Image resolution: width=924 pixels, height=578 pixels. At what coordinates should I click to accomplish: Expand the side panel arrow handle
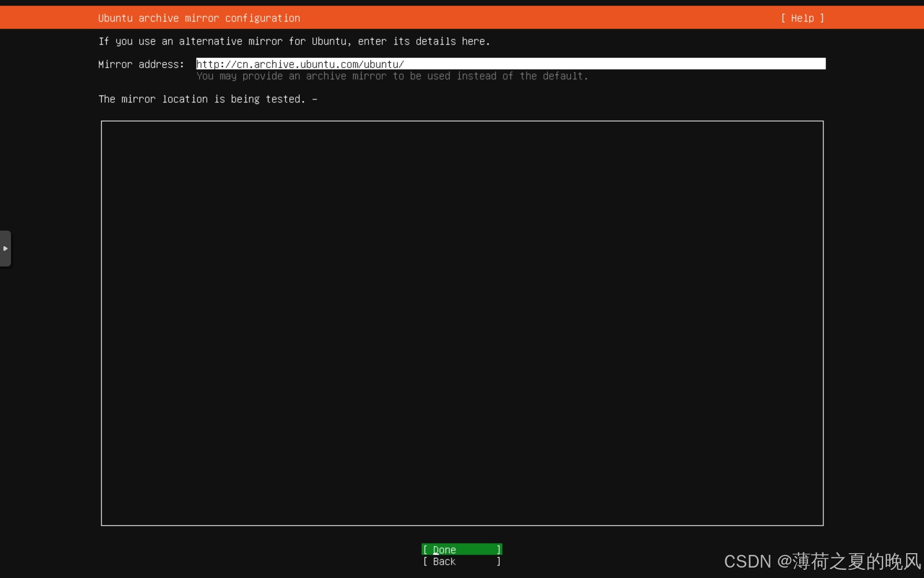coord(5,249)
